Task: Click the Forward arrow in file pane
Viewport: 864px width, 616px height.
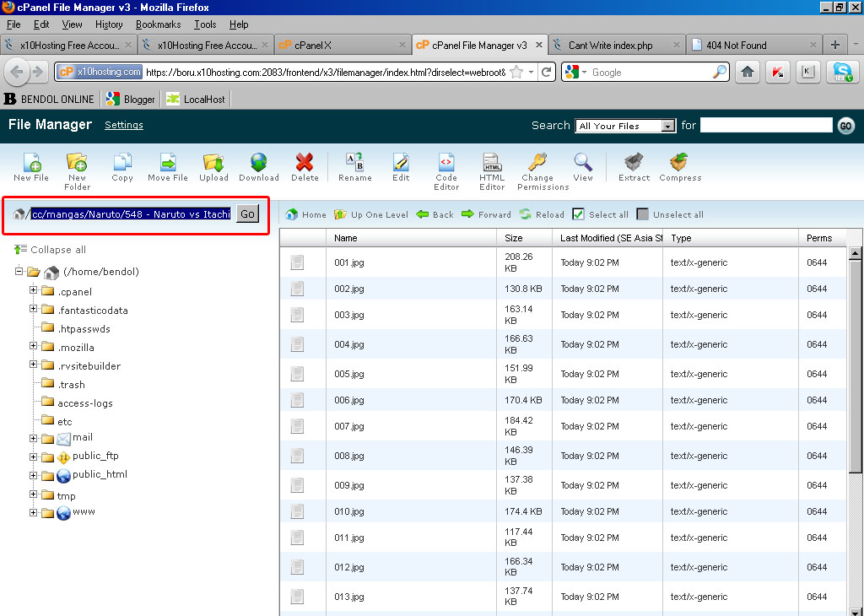Action: coord(486,214)
